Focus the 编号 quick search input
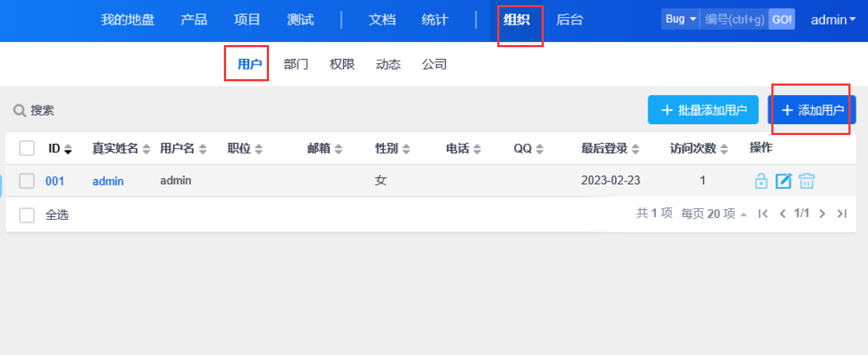The width and height of the screenshot is (868, 355). [x=734, y=20]
